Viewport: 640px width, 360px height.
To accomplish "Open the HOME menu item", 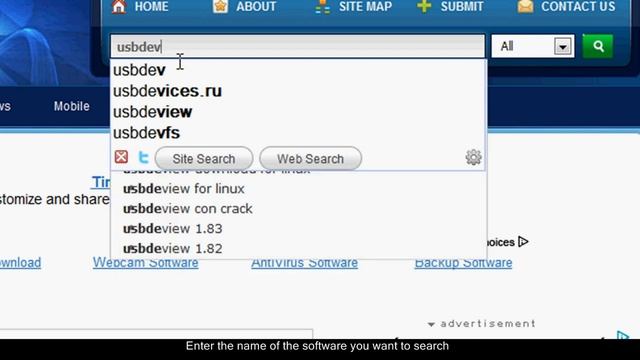I will (x=151, y=7).
